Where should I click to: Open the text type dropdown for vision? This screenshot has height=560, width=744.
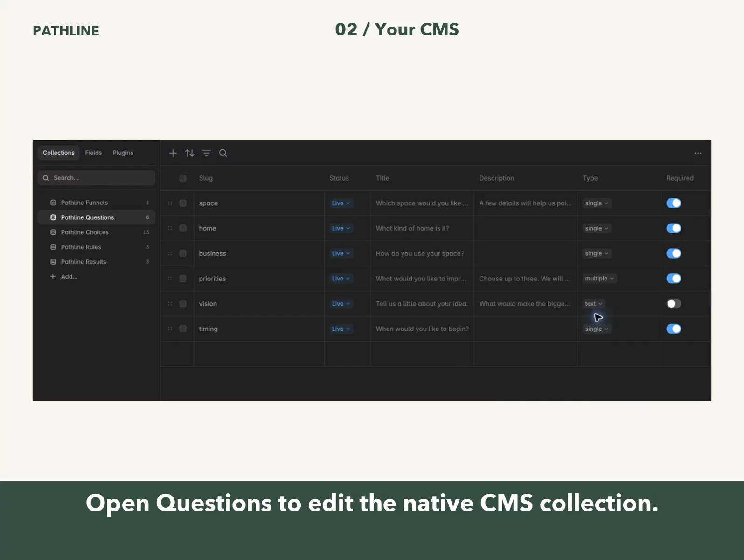[x=594, y=304]
